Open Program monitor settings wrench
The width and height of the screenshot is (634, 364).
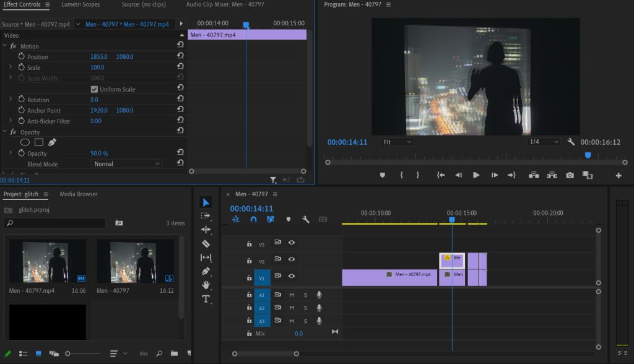click(x=571, y=142)
